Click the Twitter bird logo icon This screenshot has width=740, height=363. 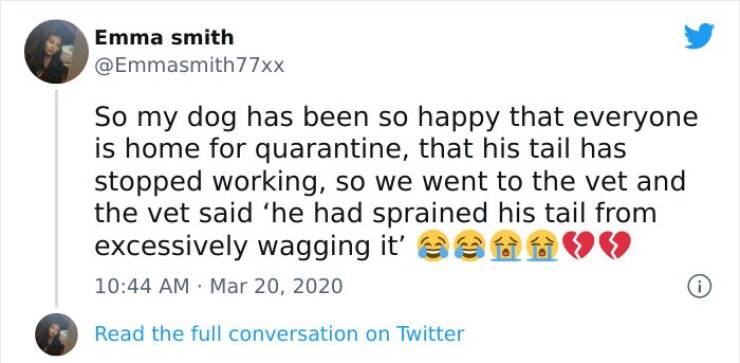[699, 36]
